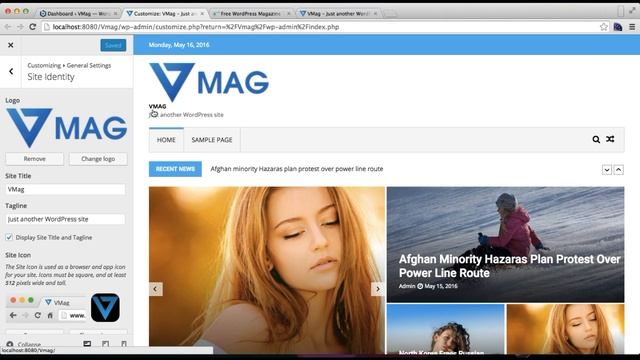
Task: Click the VMAG logo in site preview header
Action: (x=209, y=82)
